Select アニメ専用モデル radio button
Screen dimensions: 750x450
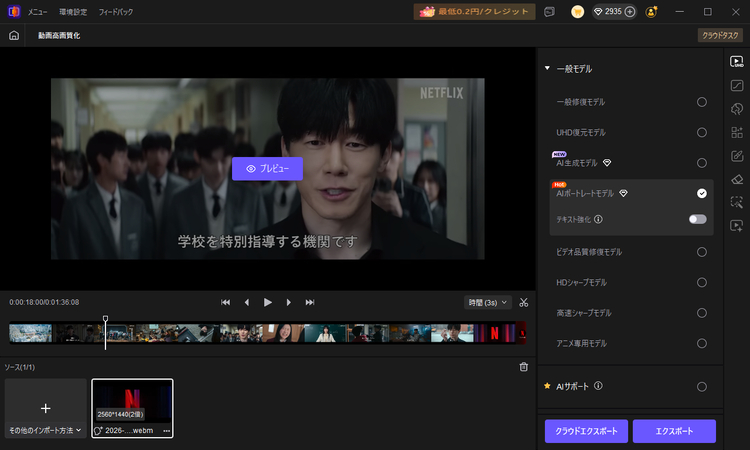702,343
